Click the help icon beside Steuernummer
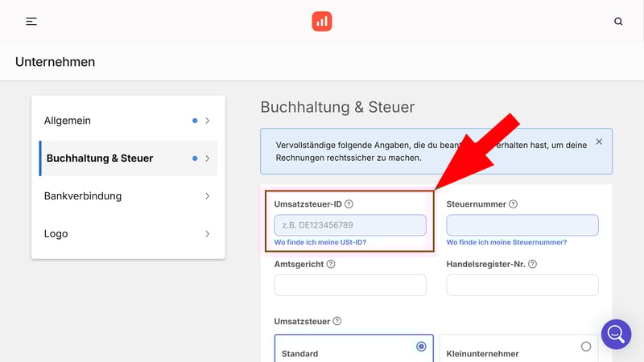Image resolution: width=644 pixels, height=362 pixels. coord(513,204)
